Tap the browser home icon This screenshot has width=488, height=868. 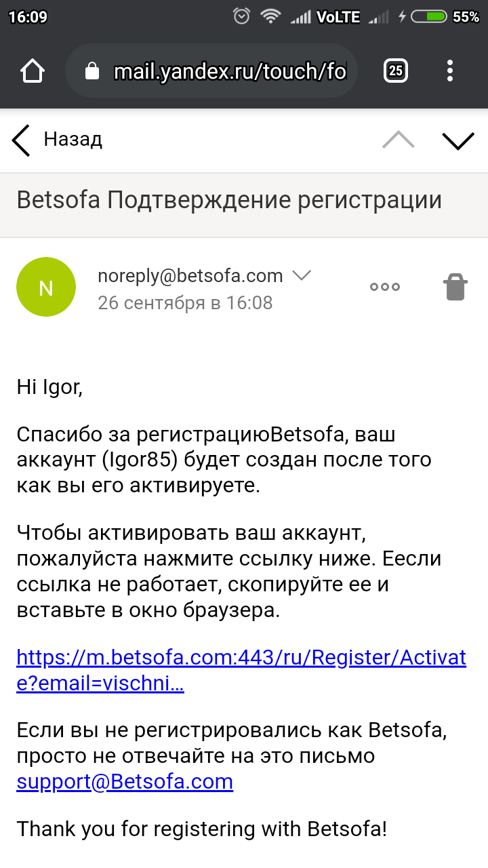[x=33, y=71]
